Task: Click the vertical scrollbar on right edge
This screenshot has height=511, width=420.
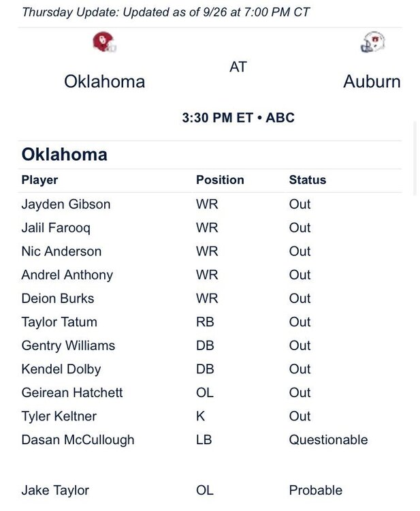Action: click(x=415, y=158)
